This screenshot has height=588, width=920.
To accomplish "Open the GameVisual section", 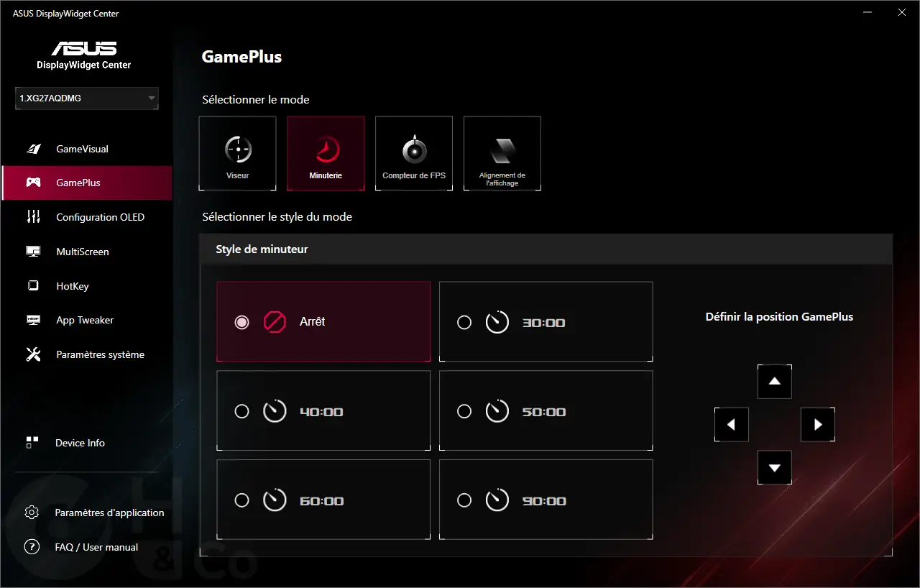I will tap(87, 149).
